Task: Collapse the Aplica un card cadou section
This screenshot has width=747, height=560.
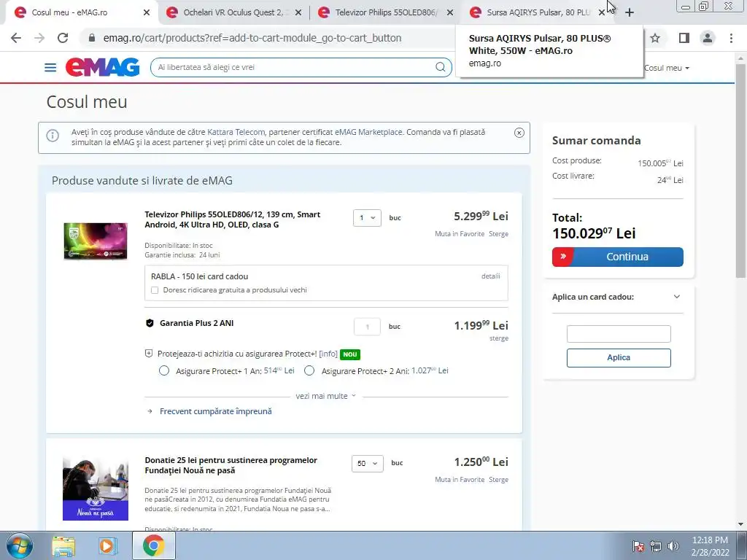Action: point(676,297)
